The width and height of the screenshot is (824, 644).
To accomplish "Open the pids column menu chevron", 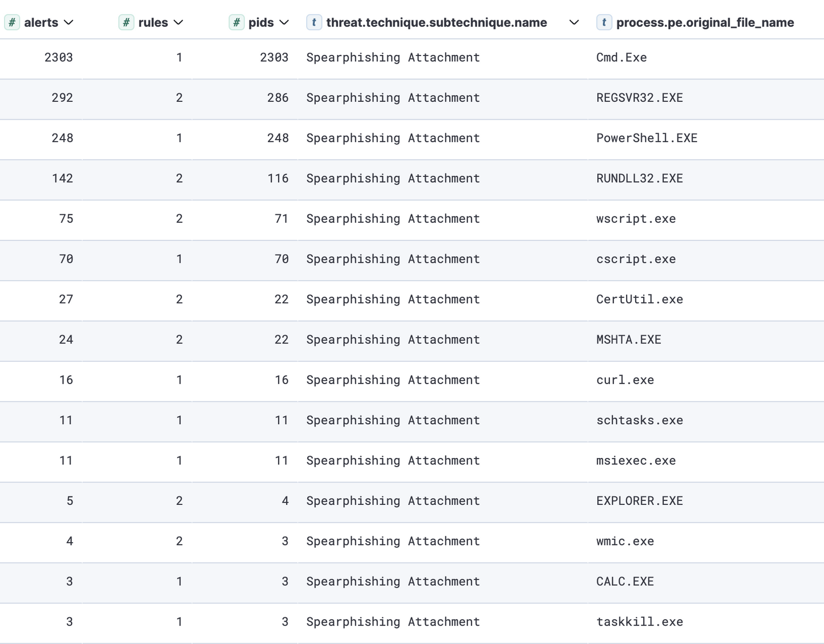I will tap(284, 22).
